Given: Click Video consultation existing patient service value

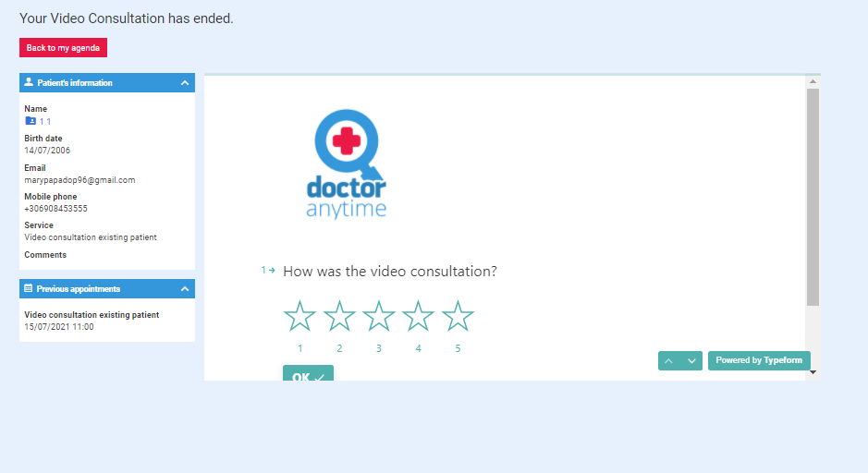Looking at the screenshot, I should click(91, 237).
